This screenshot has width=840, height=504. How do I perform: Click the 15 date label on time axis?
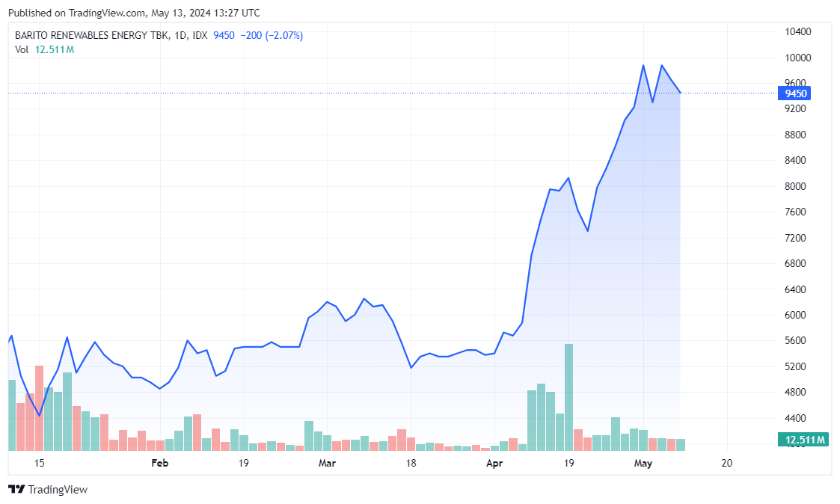tap(39, 463)
